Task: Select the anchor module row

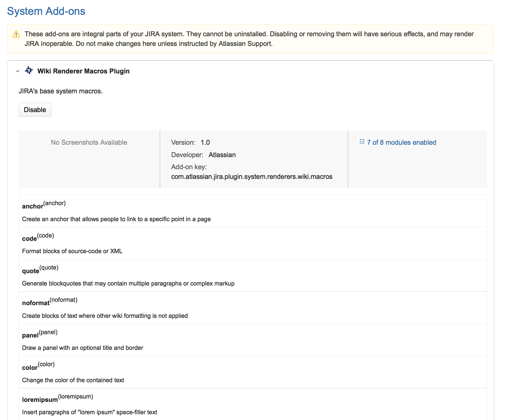Action: tap(252, 211)
